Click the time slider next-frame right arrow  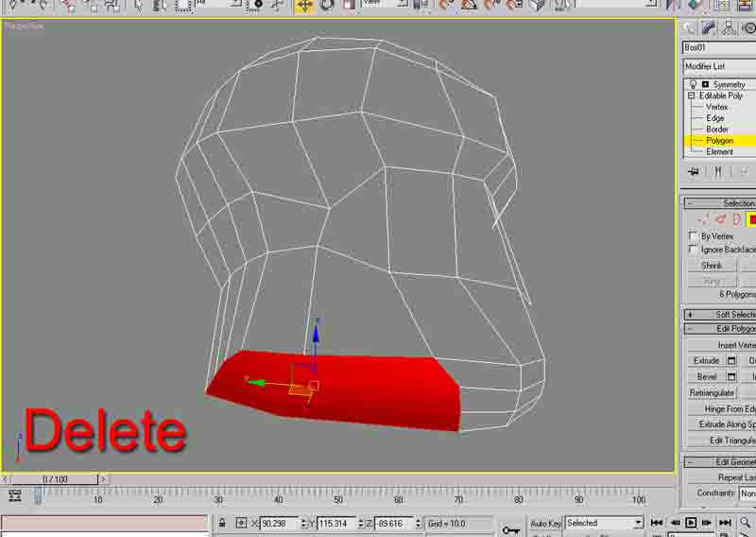pos(103,479)
